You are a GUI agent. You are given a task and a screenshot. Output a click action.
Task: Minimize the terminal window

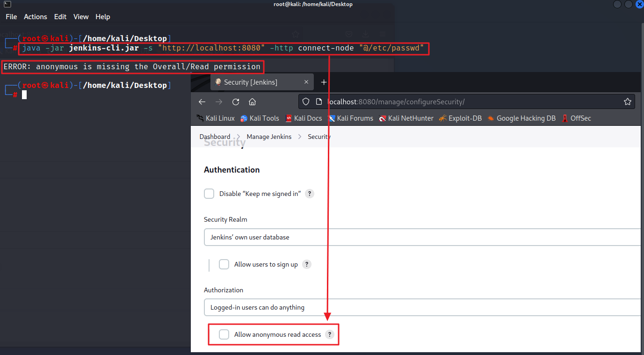tap(617, 4)
